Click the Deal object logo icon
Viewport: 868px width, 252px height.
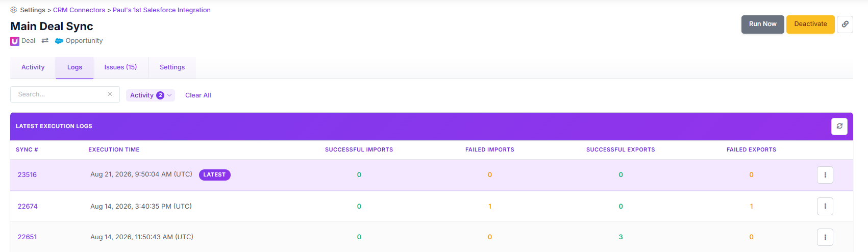point(15,41)
